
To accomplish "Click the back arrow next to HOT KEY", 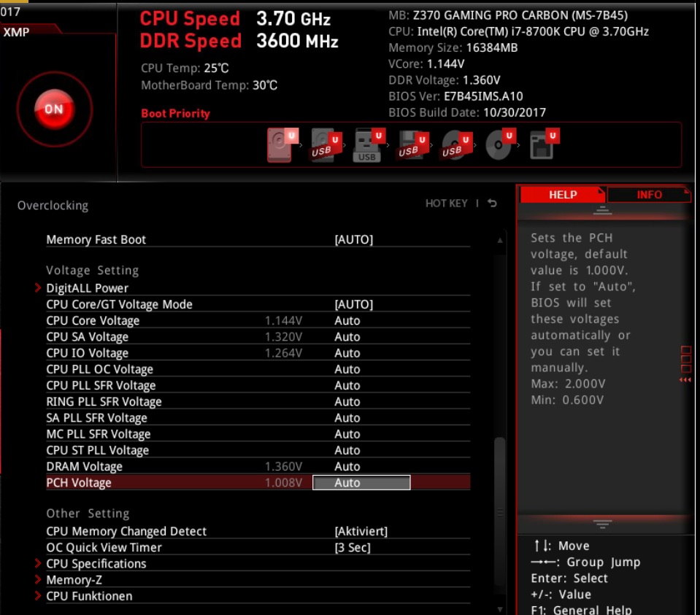I will click(492, 204).
